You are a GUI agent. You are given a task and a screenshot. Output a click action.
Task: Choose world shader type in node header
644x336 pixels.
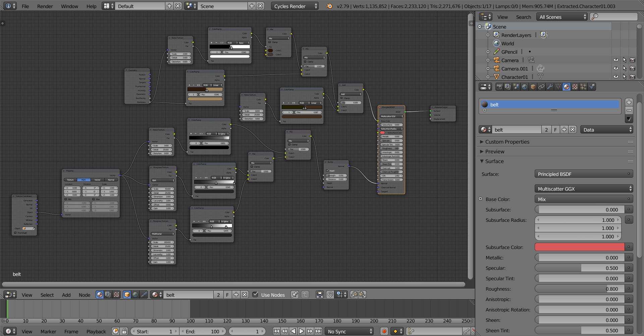[x=136, y=295]
